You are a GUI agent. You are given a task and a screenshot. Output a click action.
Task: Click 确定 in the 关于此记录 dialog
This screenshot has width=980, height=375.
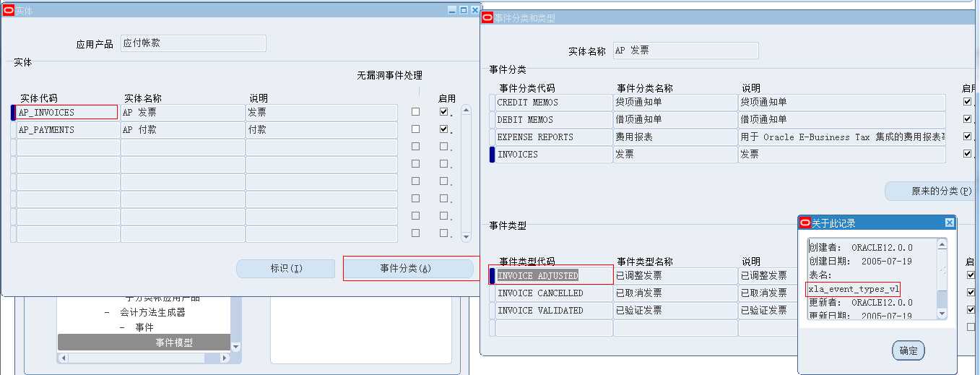click(909, 350)
